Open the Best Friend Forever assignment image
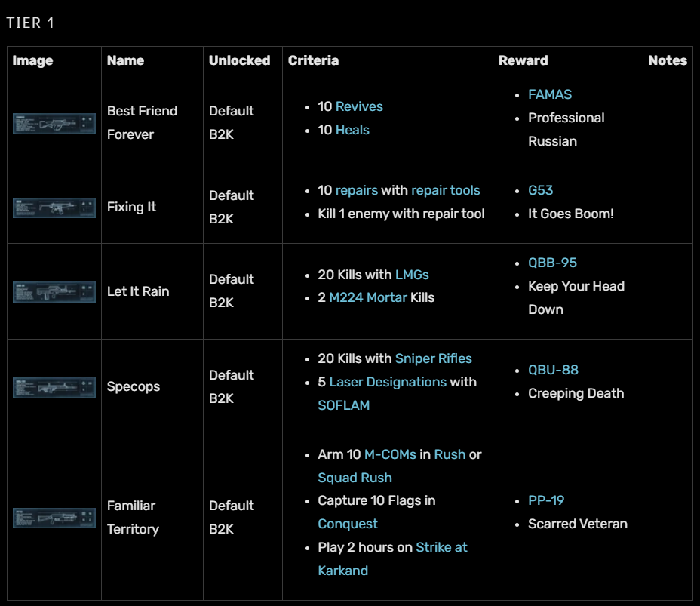The height and width of the screenshot is (606, 700). pos(54,124)
